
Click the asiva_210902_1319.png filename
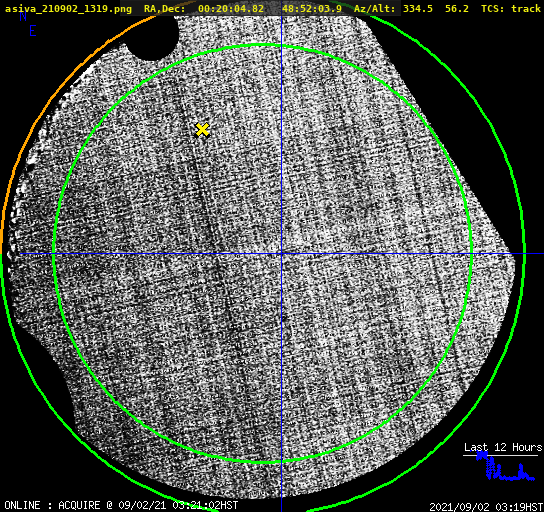pos(68,9)
